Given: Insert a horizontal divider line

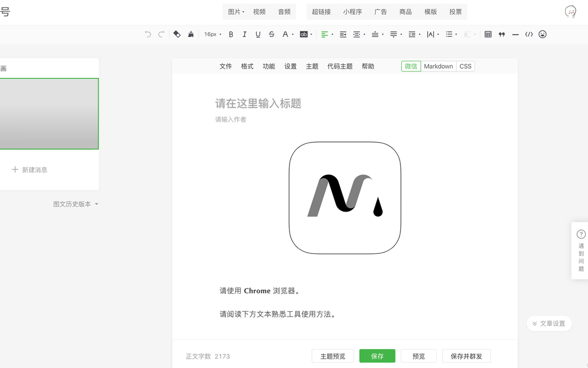Looking at the screenshot, I should 515,34.
